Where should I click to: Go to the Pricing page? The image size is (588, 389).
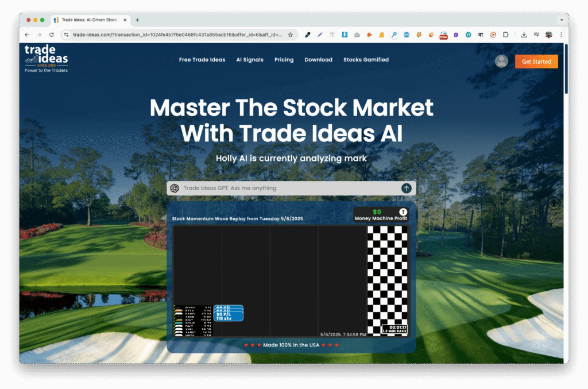coord(284,60)
